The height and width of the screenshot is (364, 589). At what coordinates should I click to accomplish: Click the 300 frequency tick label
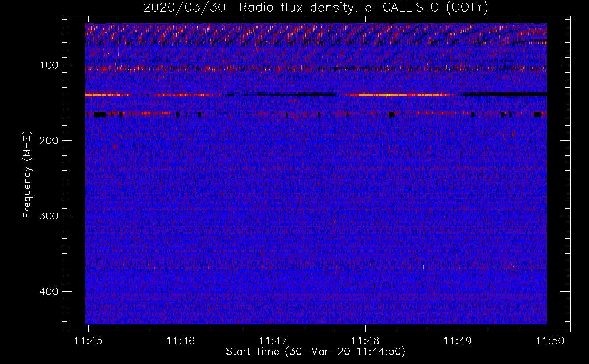49,216
